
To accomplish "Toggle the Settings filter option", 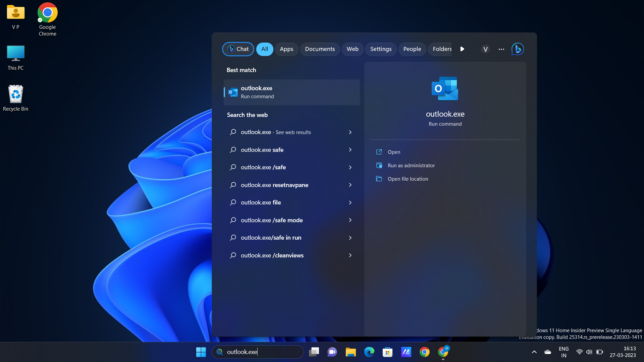I will [381, 49].
